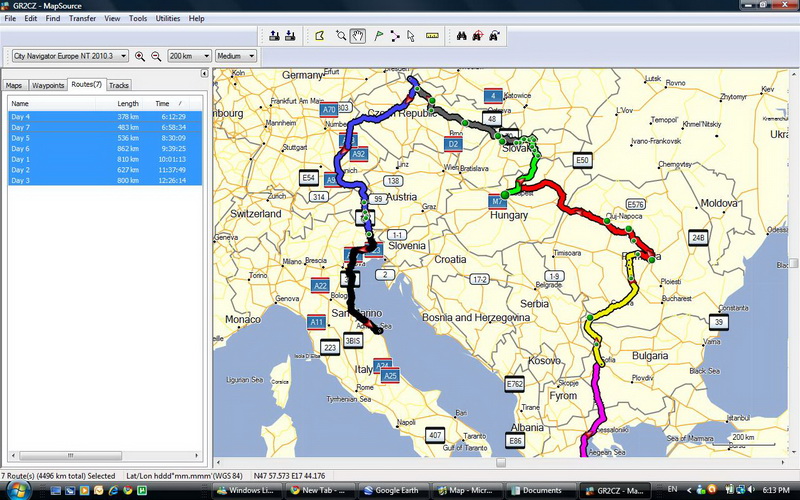Open the Utilities menu
Viewport: 800px width, 500px height.
tap(168, 18)
